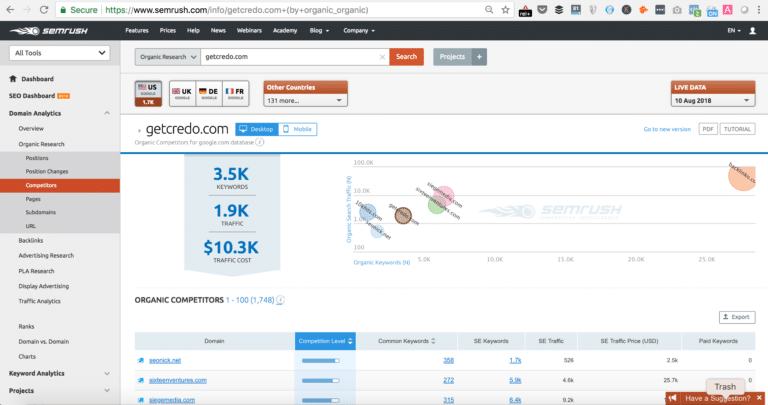
Task: Bookmark this page with the star
Action: (x=505, y=10)
